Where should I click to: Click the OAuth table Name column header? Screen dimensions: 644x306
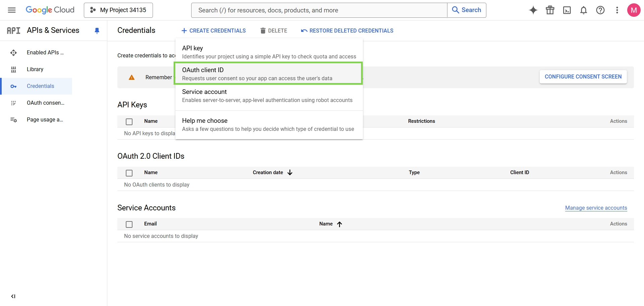[x=151, y=172]
